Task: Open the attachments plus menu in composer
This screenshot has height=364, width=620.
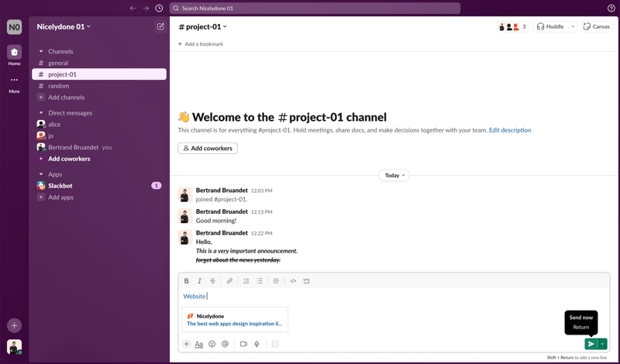Action: 186,344
